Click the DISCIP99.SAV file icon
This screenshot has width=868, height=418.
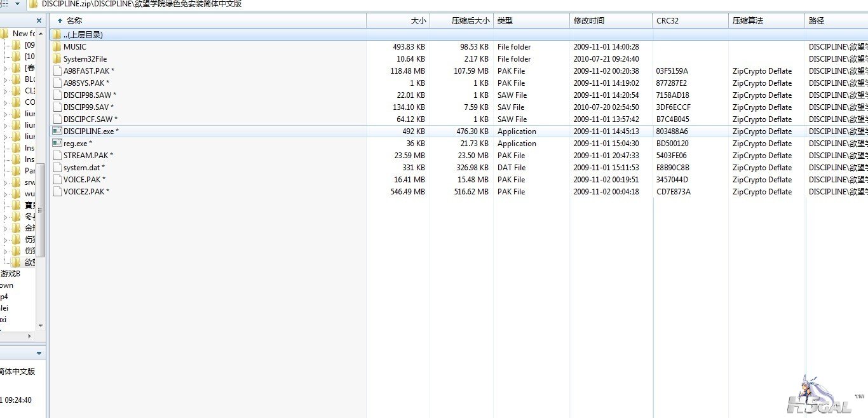(x=57, y=107)
